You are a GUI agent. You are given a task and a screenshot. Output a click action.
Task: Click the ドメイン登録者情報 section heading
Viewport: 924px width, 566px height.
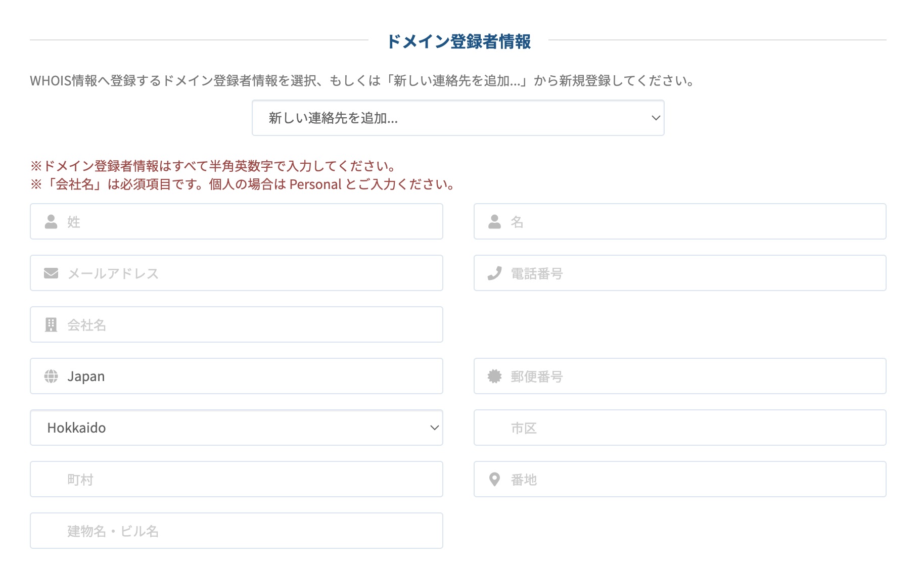458,41
